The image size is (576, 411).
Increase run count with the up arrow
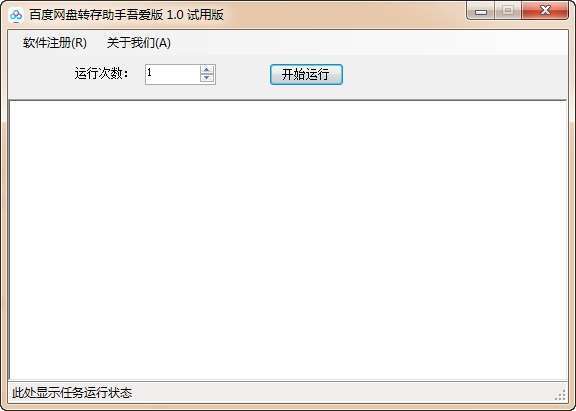coord(207,69)
